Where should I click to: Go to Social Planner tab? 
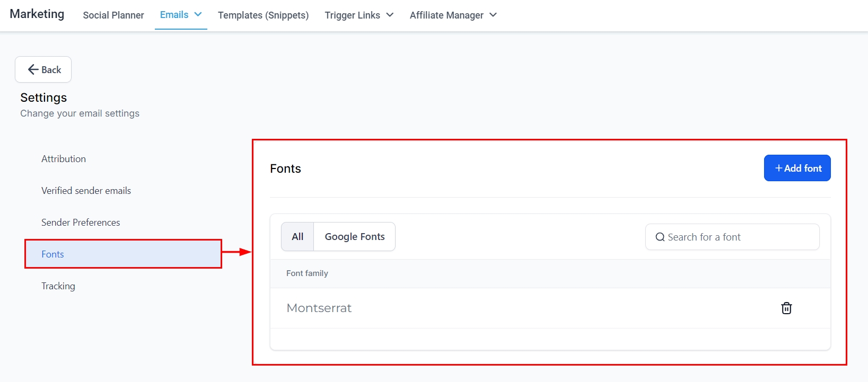[113, 15]
